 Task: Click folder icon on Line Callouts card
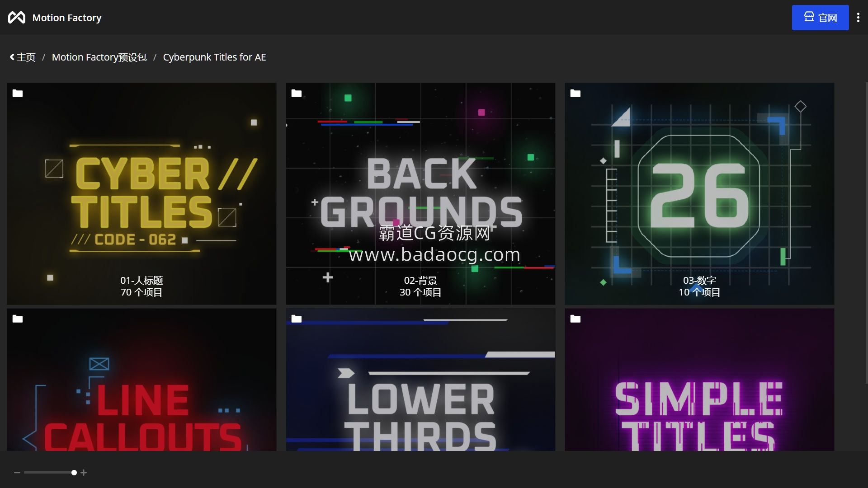pos(18,319)
